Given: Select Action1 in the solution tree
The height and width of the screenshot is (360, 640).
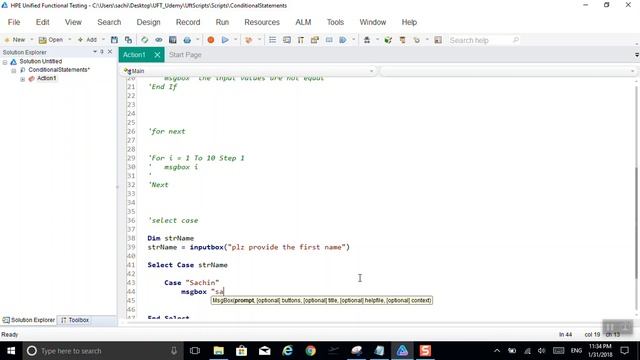Looking at the screenshot, I should [46, 78].
